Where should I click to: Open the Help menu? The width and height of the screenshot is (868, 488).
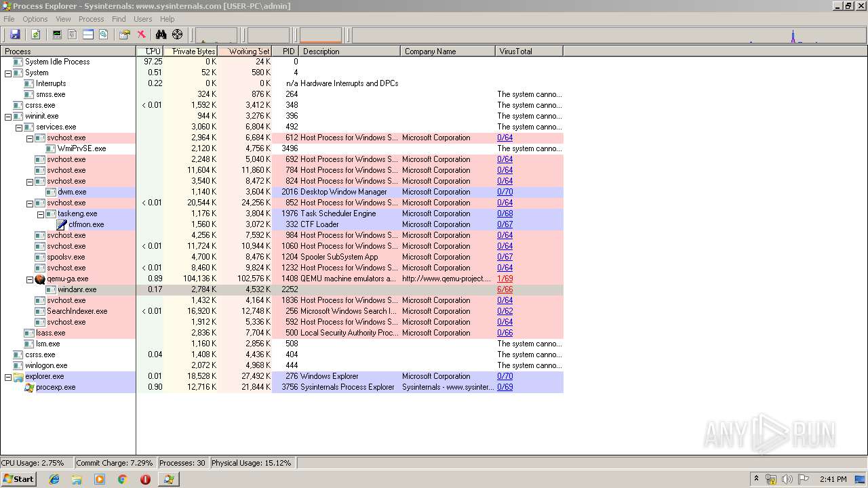point(167,19)
